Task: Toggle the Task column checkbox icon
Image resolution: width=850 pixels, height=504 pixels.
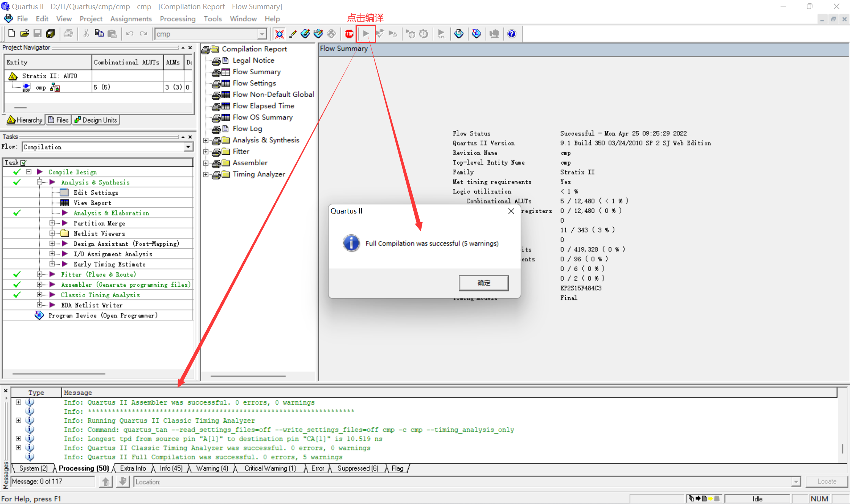Action: point(24,163)
